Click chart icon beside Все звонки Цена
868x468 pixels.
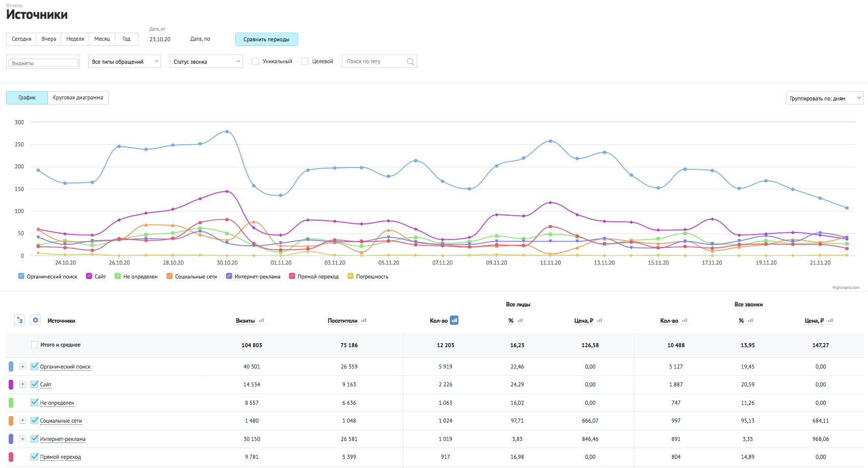coord(830,321)
